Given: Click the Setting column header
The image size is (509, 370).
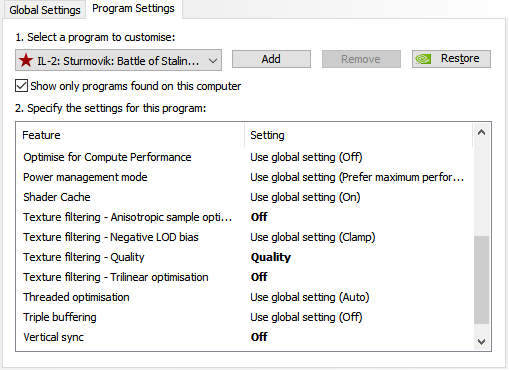Looking at the screenshot, I should click(x=359, y=135).
